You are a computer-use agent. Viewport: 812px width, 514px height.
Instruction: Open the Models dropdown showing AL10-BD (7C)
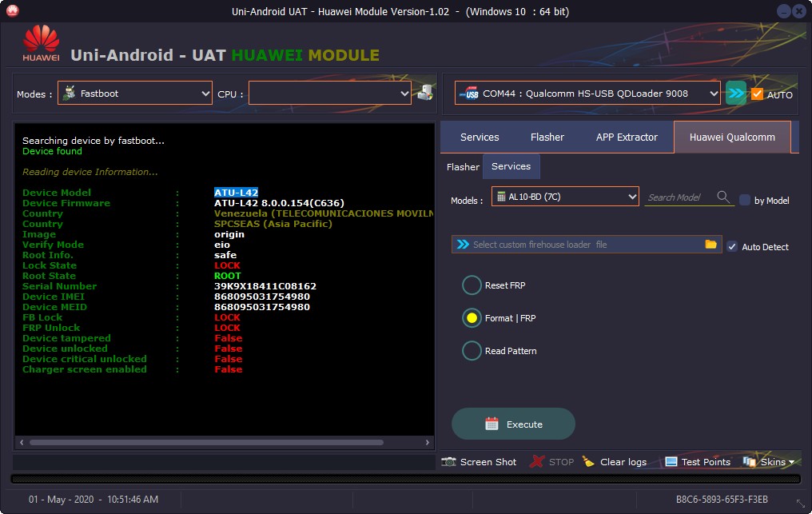565,197
